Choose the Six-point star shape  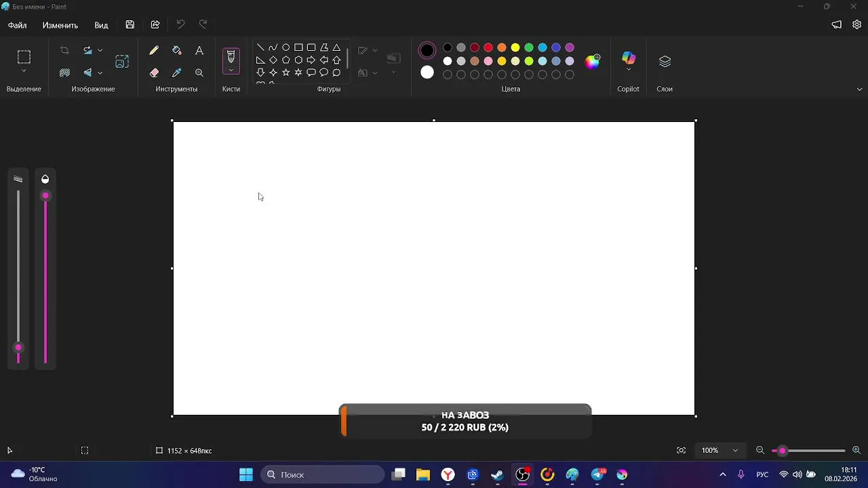[298, 73]
